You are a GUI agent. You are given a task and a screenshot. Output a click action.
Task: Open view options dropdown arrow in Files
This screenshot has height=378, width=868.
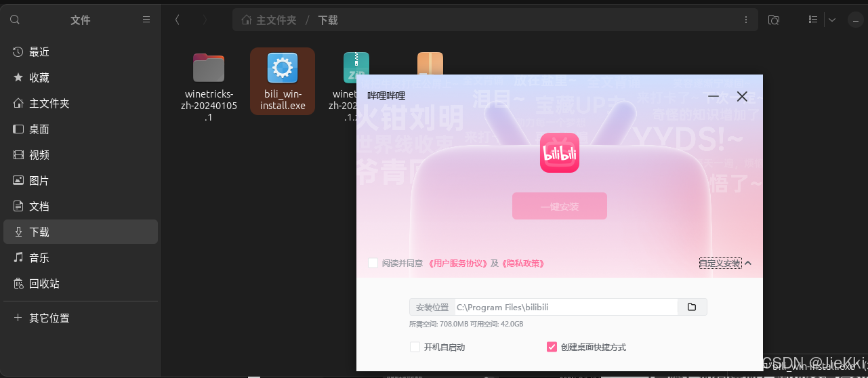tap(832, 20)
